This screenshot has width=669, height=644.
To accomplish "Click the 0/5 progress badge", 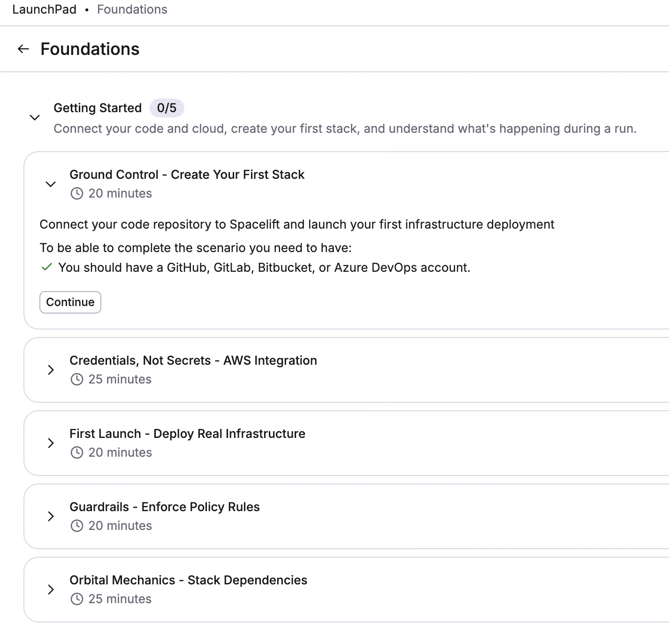I will [x=167, y=108].
